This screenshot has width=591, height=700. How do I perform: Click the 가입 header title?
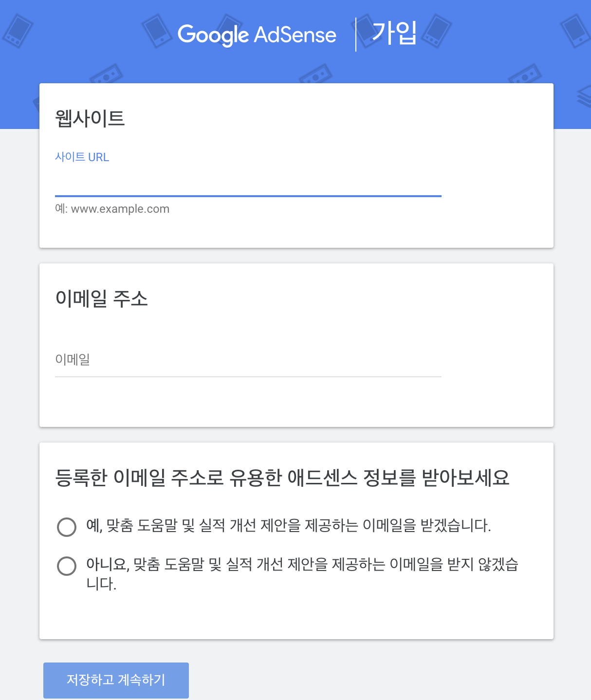tap(394, 33)
